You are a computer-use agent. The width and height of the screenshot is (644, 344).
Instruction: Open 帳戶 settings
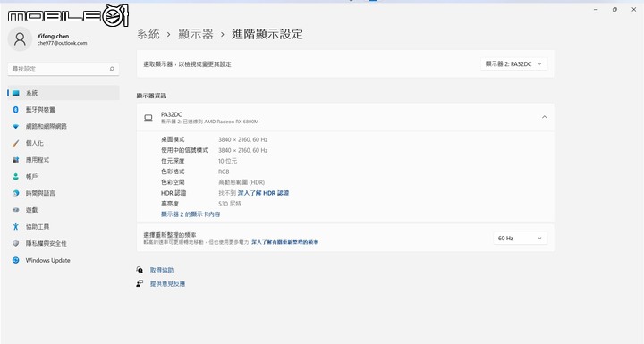(x=64, y=177)
